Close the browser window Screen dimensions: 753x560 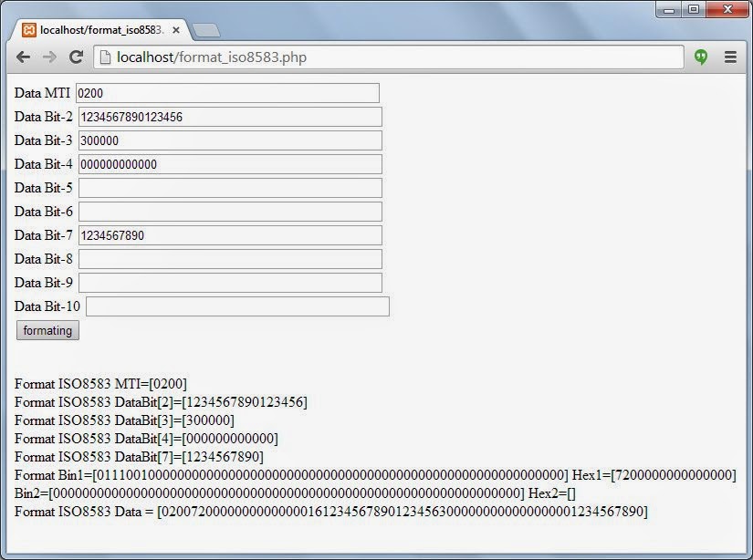pyautogui.click(x=727, y=9)
